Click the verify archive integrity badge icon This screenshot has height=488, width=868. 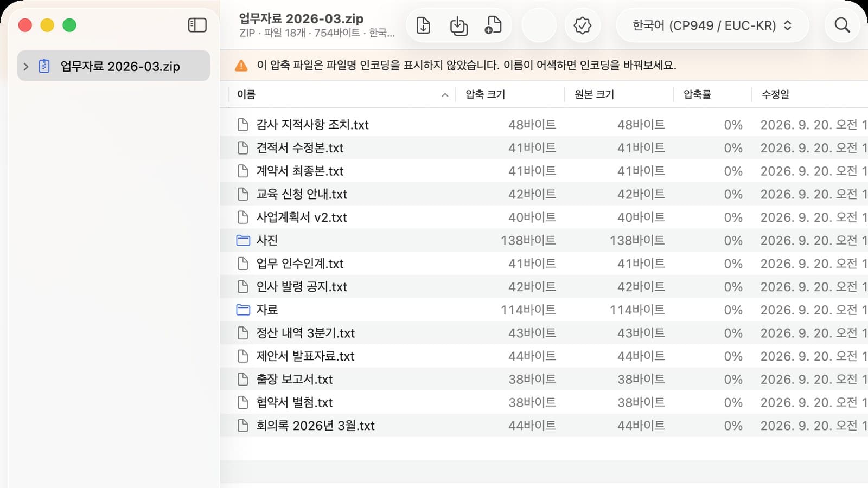582,25
